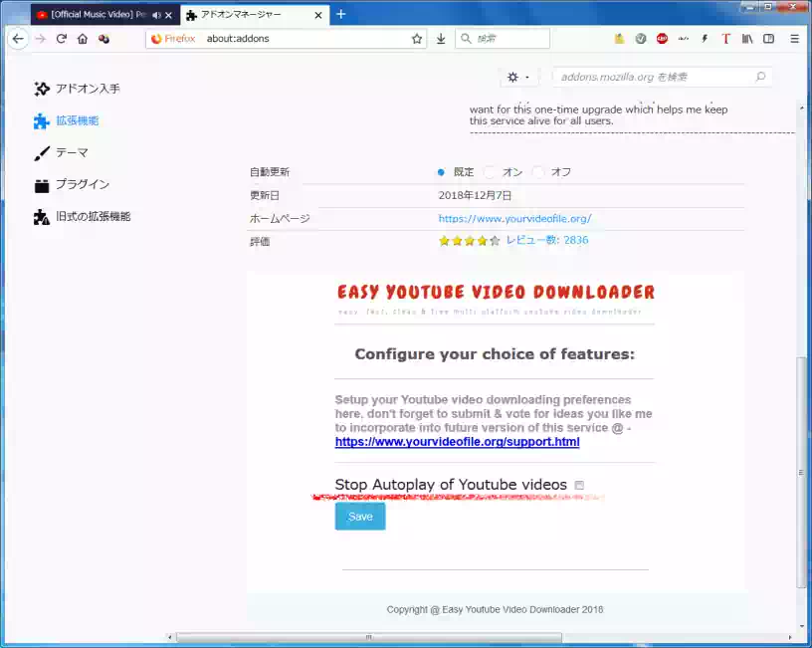Select オフ for 自動更新
812x648 pixels.
click(x=538, y=172)
